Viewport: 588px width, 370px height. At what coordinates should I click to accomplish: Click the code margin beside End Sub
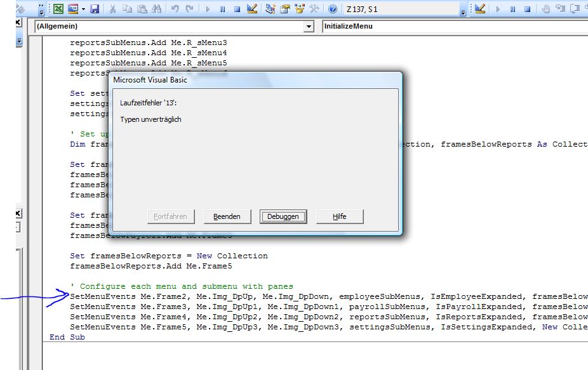click(36, 337)
